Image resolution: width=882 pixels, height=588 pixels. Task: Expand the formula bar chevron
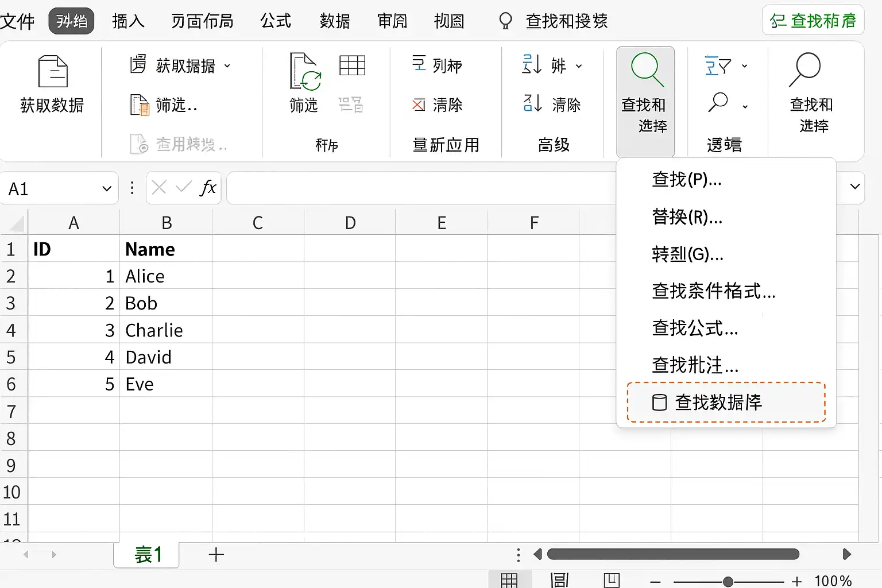pos(855,187)
